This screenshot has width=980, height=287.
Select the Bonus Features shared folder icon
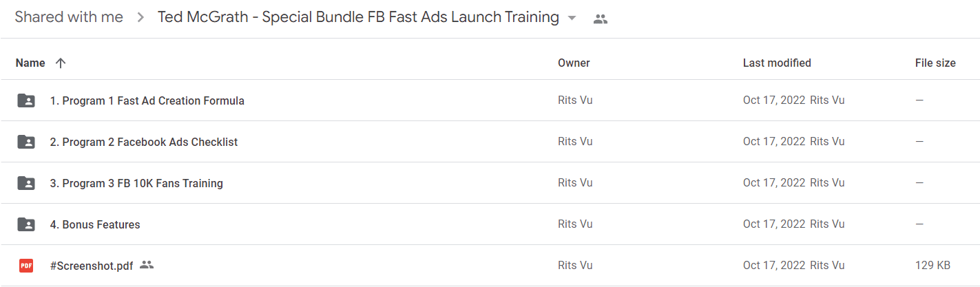(25, 224)
